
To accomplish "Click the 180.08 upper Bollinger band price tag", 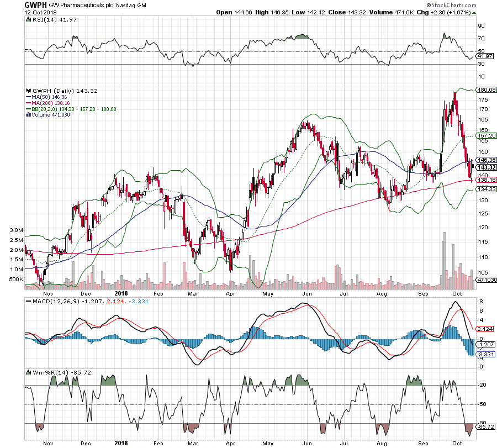I will (x=487, y=89).
